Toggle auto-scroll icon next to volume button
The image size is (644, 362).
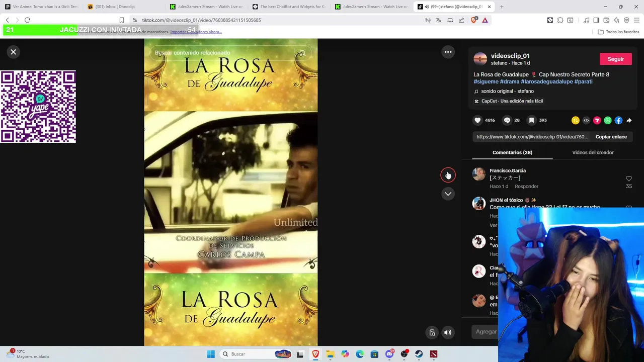[432, 332]
